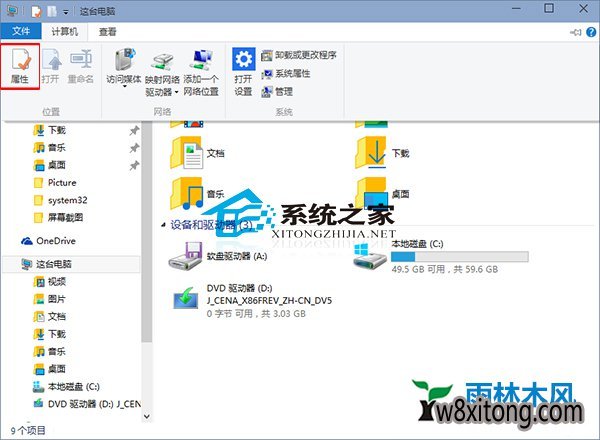
Task: Click 卸载或更改程序 in the ribbon
Action: 298,55
